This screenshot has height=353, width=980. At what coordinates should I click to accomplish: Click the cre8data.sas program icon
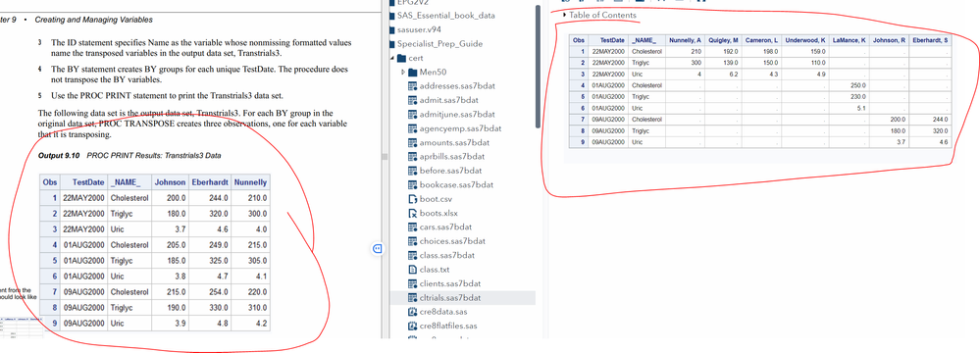412,312
